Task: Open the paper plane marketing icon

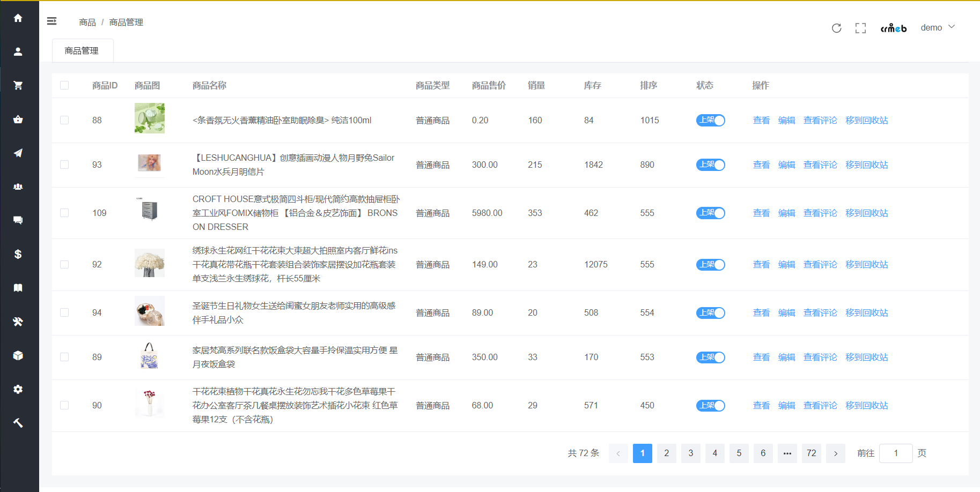Action: [x=18, y=153]
